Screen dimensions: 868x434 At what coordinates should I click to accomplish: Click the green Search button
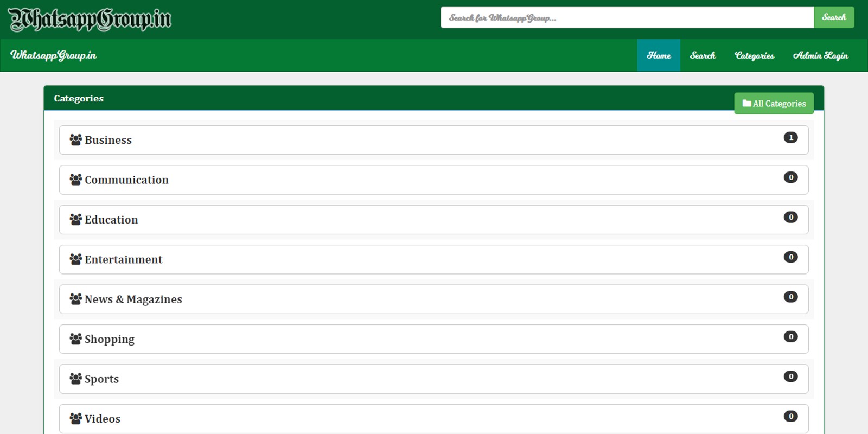click(x=834, y=17)
